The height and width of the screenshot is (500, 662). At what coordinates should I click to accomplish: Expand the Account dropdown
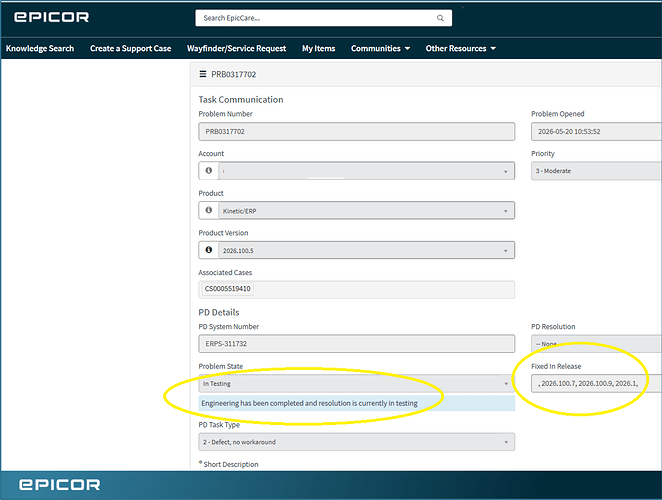point(366,171)
